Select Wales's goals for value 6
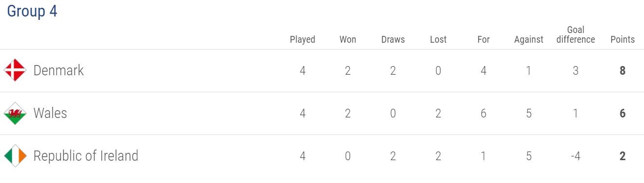This screenshot has height=183, width=644. pos(483,114)
